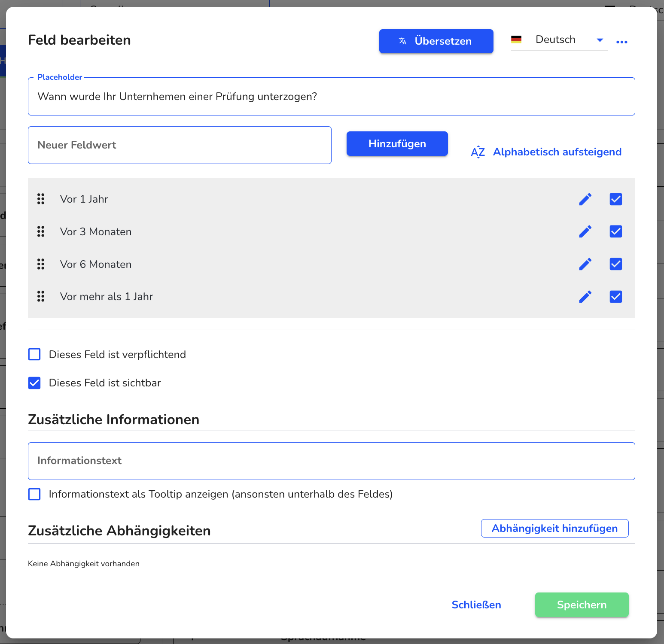
Task: Open the three-dot more options menu
Action: pyautogui.click(x=621, y=42)
